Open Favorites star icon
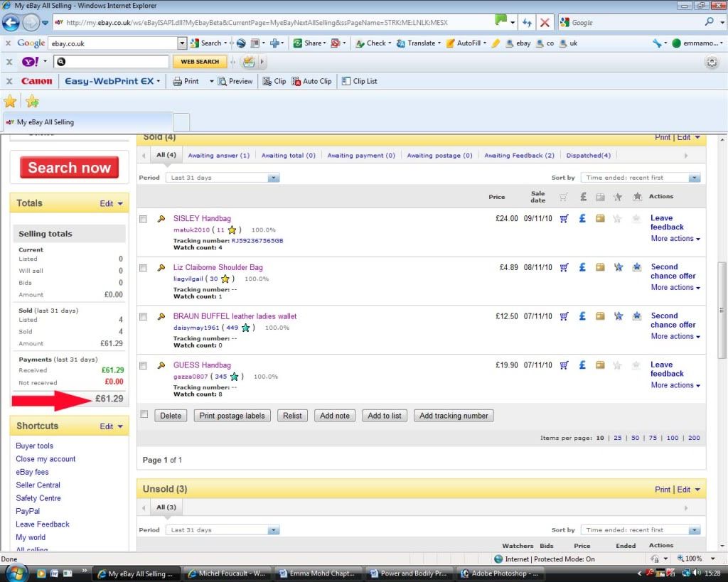Screen dimensions: 728x582 coord(10,101)
